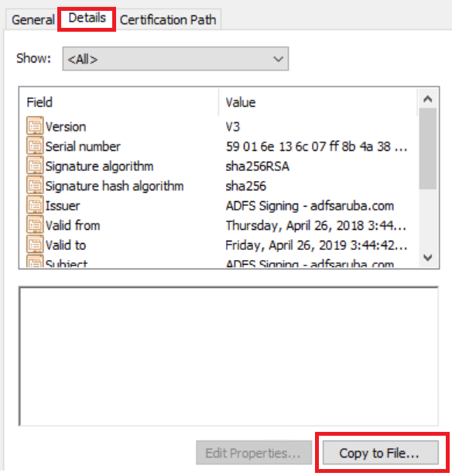The height and width of the screenshot is (476, 452).
Task: Switch to the Certification Path tab
Action: tap(168, 20)
